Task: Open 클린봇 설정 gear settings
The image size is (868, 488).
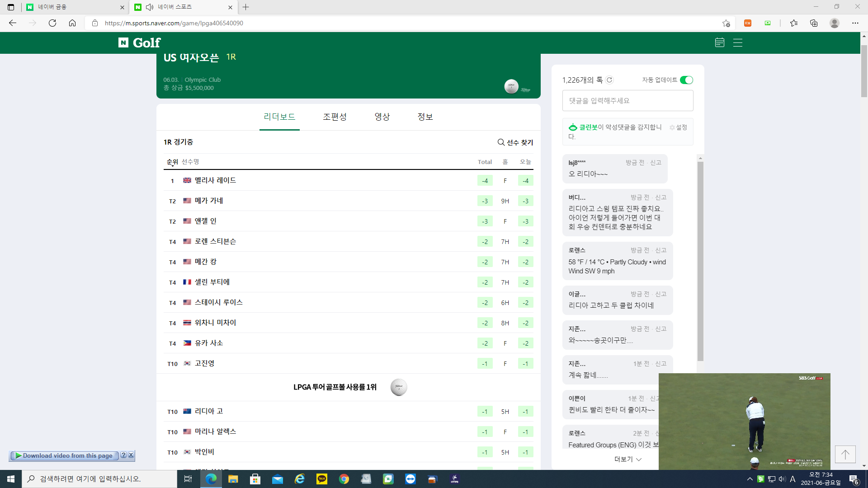Action: (678, 127)
